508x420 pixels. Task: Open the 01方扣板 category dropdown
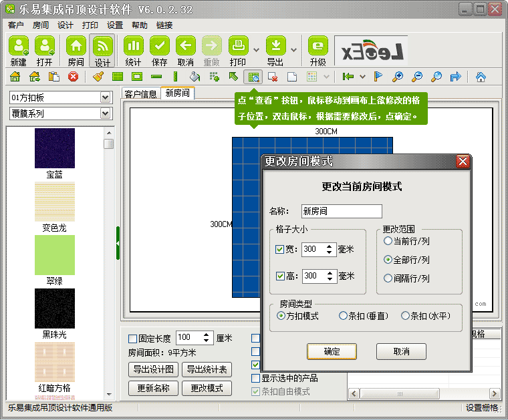click(105, 97)
